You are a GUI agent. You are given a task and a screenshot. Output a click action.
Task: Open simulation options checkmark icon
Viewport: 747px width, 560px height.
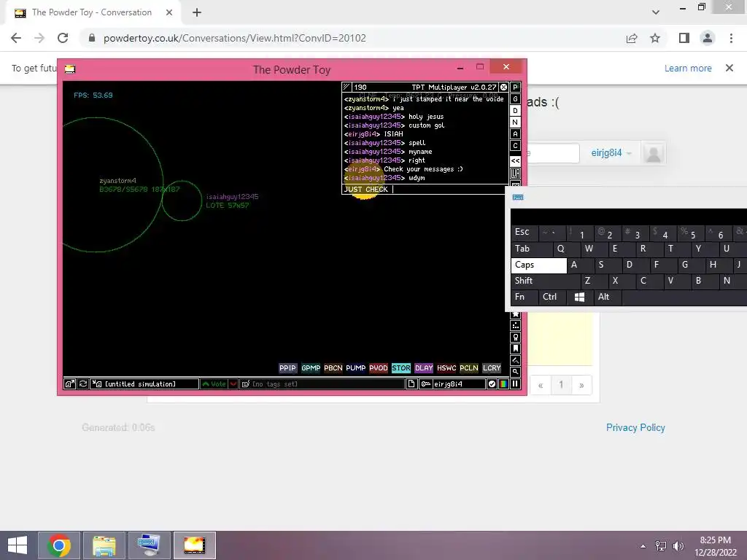(x=492, y=384)
